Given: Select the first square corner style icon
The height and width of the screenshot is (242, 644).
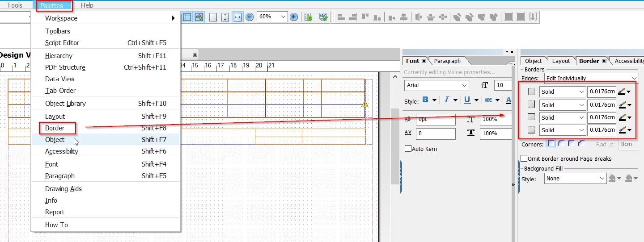Looking at the screenshot, I should tap(551, 144).
